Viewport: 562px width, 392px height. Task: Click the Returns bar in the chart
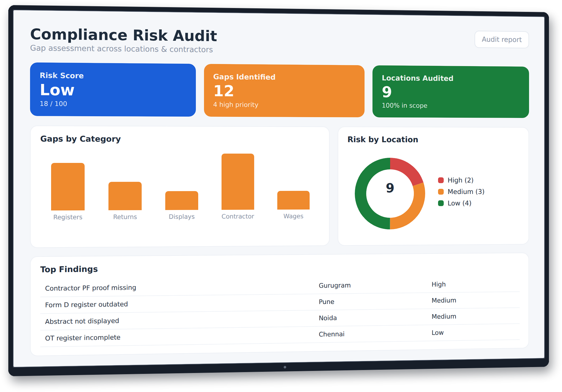point(125,196)
